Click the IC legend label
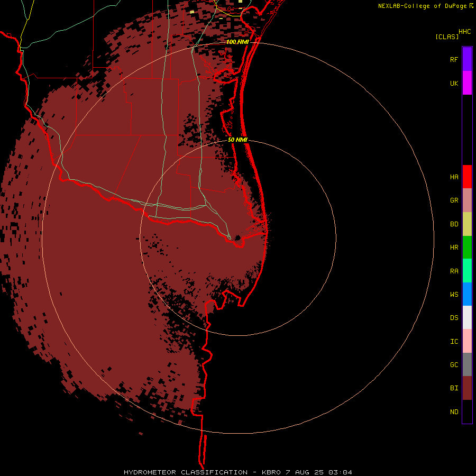This screenshot has height=476, width=476. tap(454, 342)
